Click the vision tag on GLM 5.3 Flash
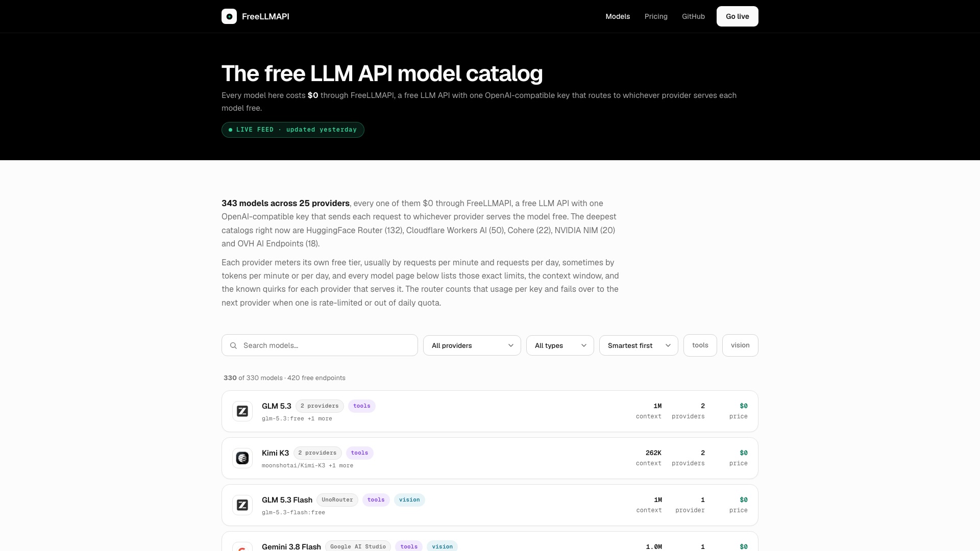The height and width of the screenshot is (551, 980). 409,500
